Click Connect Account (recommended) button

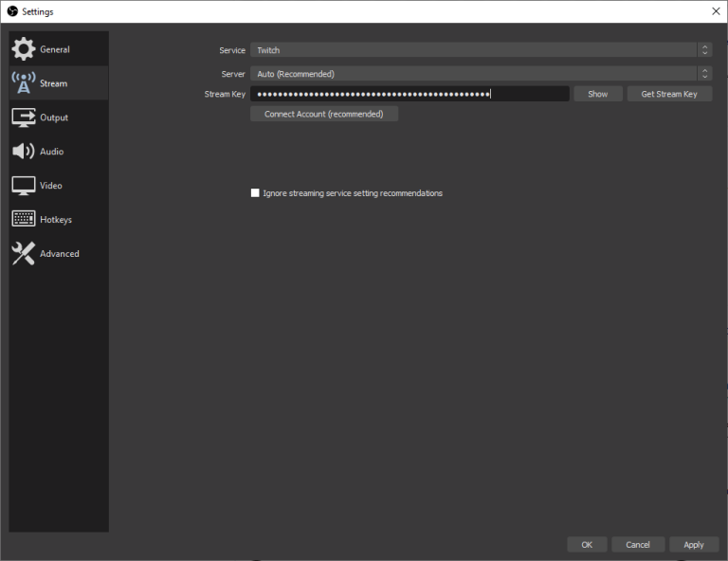[x=324, y=114]
